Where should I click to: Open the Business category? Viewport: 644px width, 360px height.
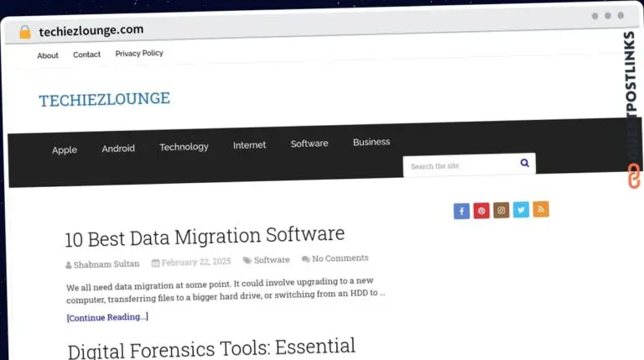point(371,142)
